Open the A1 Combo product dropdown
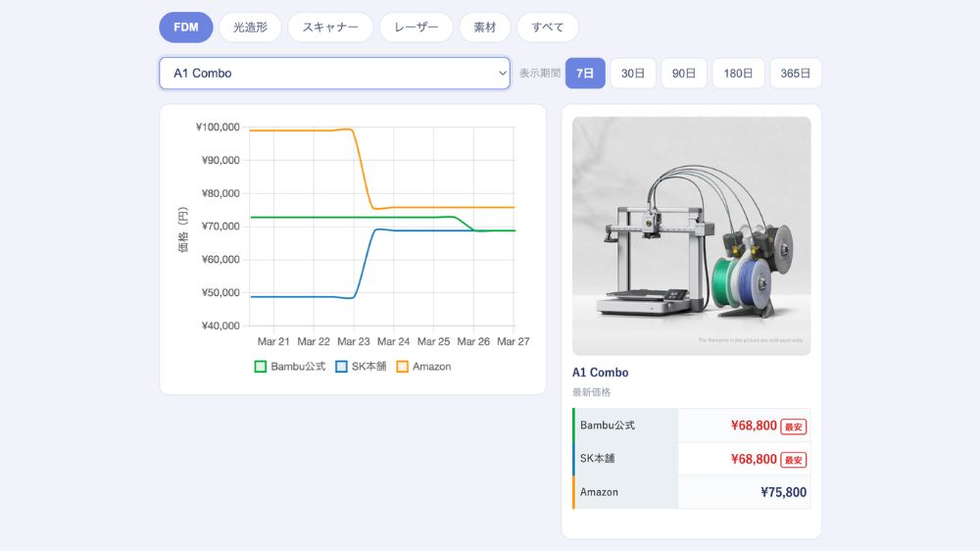The height and width of the screenshot is (551, 980). [x=334, y=74]
